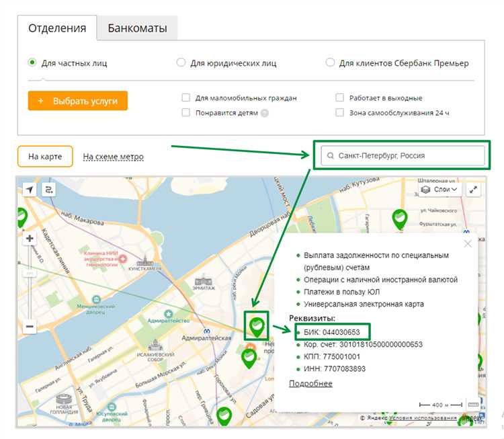The width and height of the screenshot is (504, 439).
Task: Open the Подробнее link in popup
Action: [310, 383]
